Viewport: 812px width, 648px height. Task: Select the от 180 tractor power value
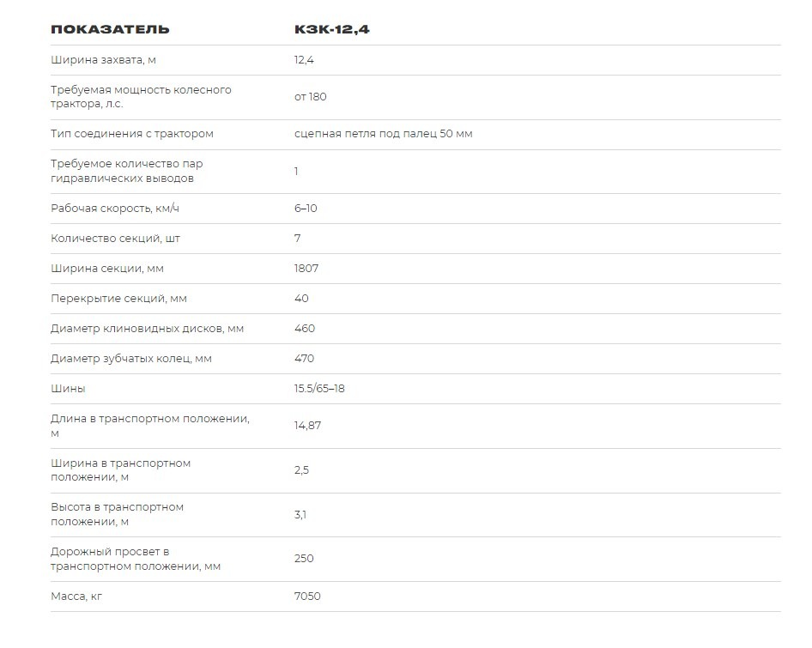coord(311,97)
